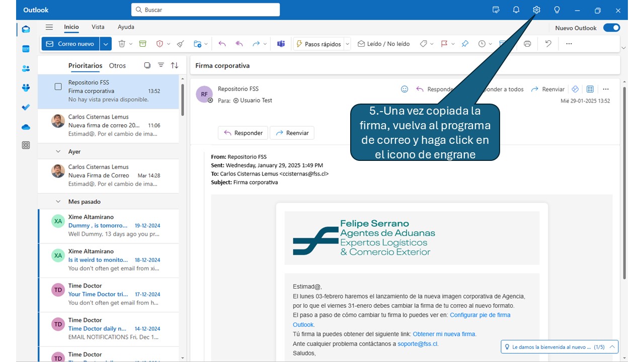Open the To Do checkmark app
Viewport: 644px width, 362px height.
point(26,107)
